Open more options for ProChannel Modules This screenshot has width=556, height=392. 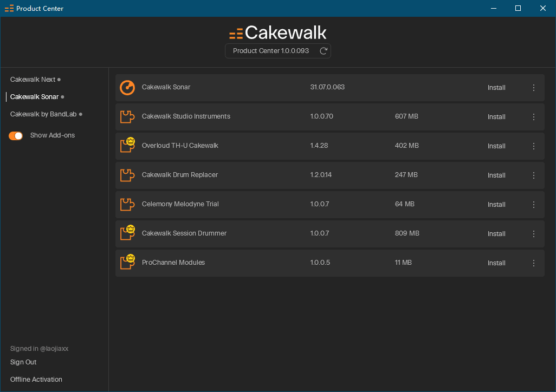point(534,263)
